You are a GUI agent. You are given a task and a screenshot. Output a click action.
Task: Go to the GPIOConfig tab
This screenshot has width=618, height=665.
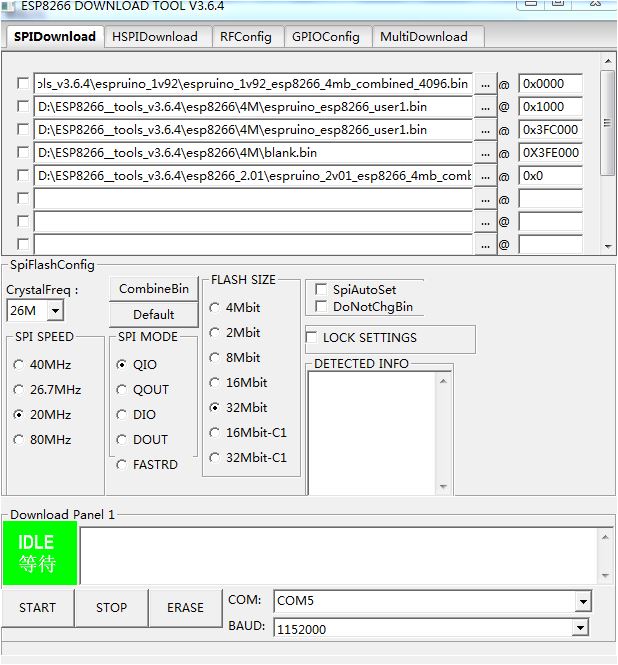point(326,37)
